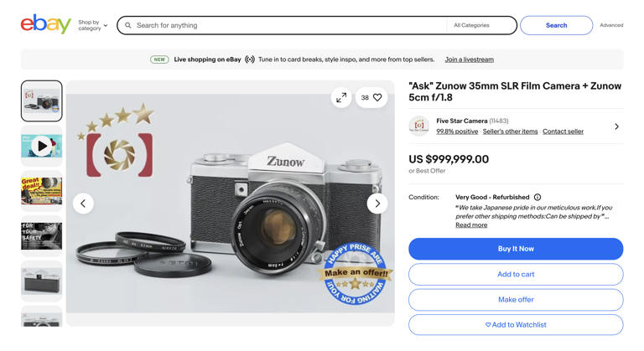Play the video thumbnail in gallery

click(41, 147)
